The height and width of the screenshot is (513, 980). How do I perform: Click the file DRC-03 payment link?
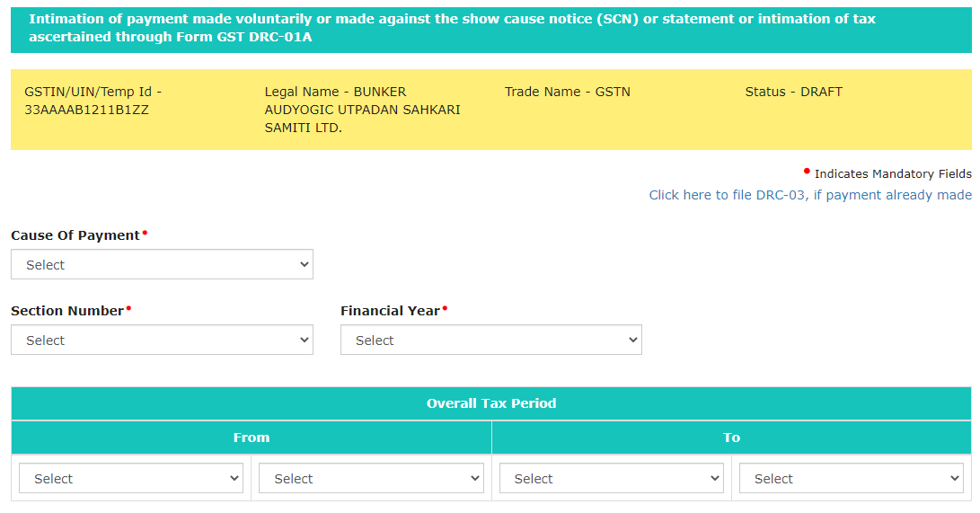[x=810, y=195]
